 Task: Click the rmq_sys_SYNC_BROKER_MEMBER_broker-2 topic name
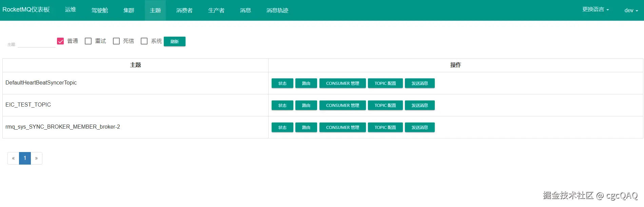63,127
